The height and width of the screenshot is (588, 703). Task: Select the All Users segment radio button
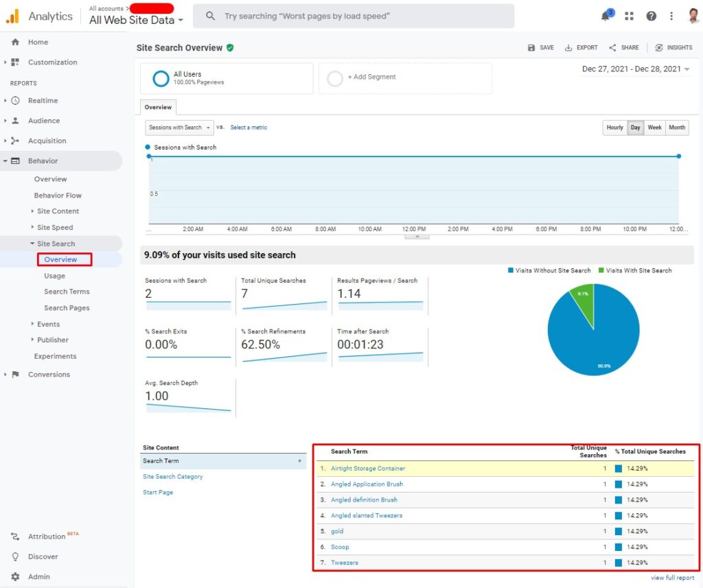click(x=160, y=78)
